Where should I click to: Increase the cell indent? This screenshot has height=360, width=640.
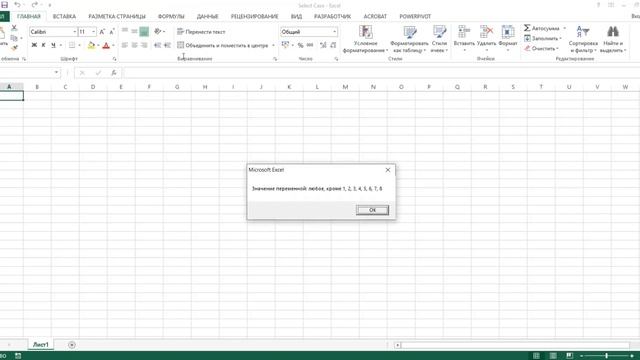(167, 45)
